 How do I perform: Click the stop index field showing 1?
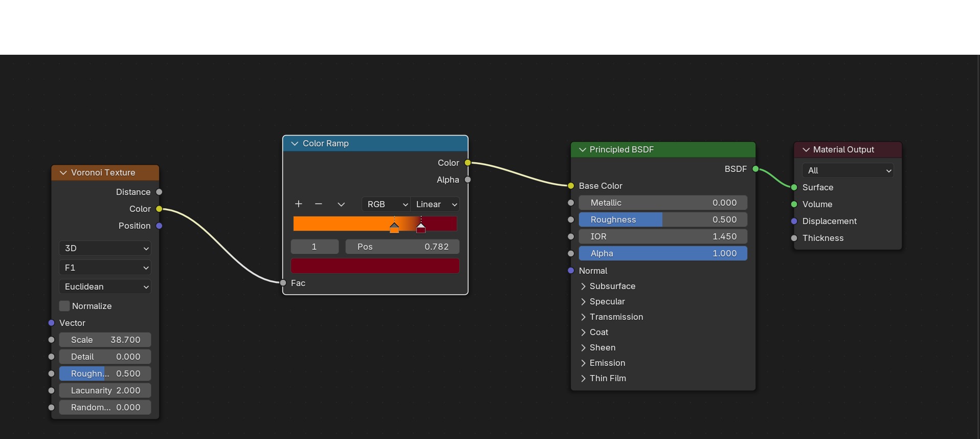pyautogui.click(x=315, y=247)
